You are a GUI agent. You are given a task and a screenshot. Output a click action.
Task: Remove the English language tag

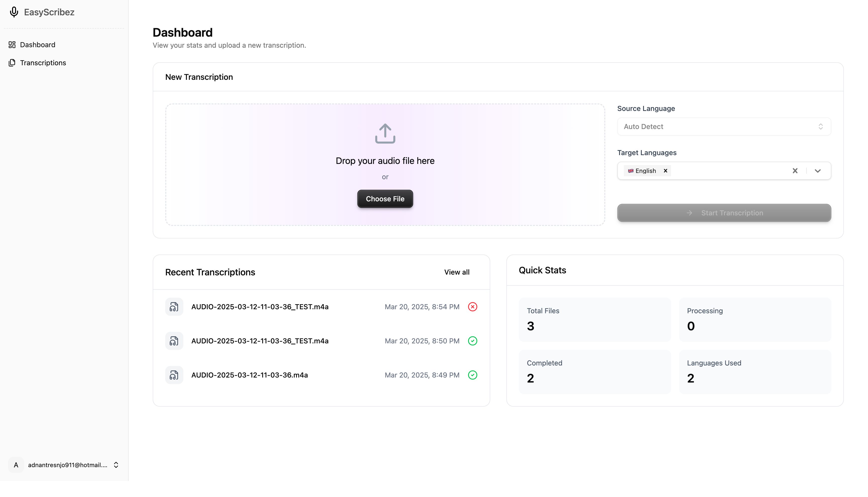(x=665, y=171)
